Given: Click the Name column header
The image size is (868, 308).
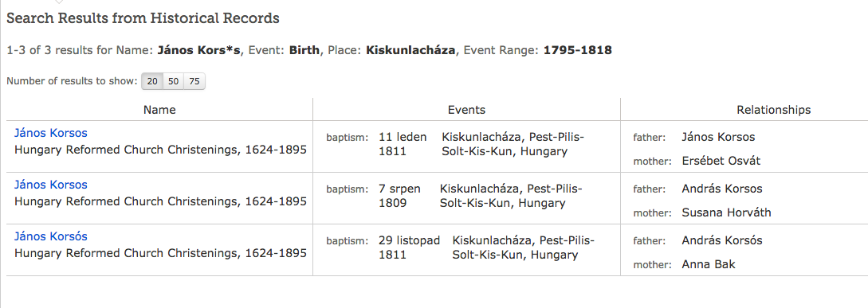Looking at the screenshot, I should 159,110.
